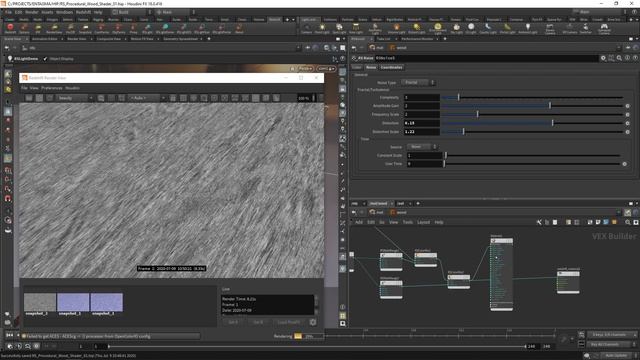Open Preferences menu in Redshift Render View
Viewport: 640px width, 360px height.
[52, 88]
